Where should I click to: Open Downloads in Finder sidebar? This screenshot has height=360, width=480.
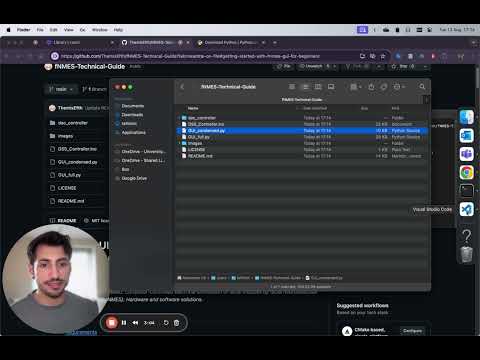(x=132, y=115)
